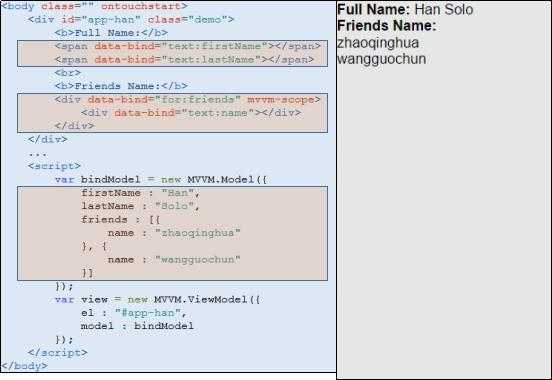Select the span bound to text:firstName
Screen dimensions: 552x380
[x=188, y=46]
